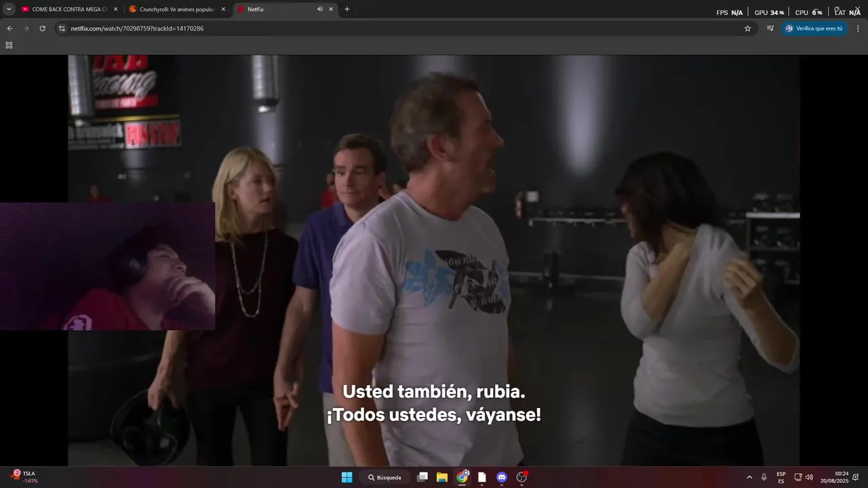The width and height of the screenshot is (868, 488).
Task: Open a new browser tab
Action: 347,9
